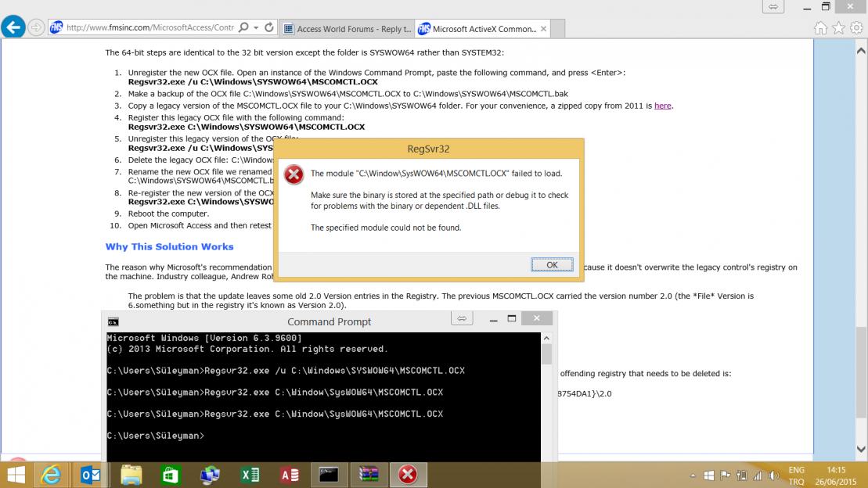
Task: Show hidden system tray icons arrow
Action: pos(693,475)
